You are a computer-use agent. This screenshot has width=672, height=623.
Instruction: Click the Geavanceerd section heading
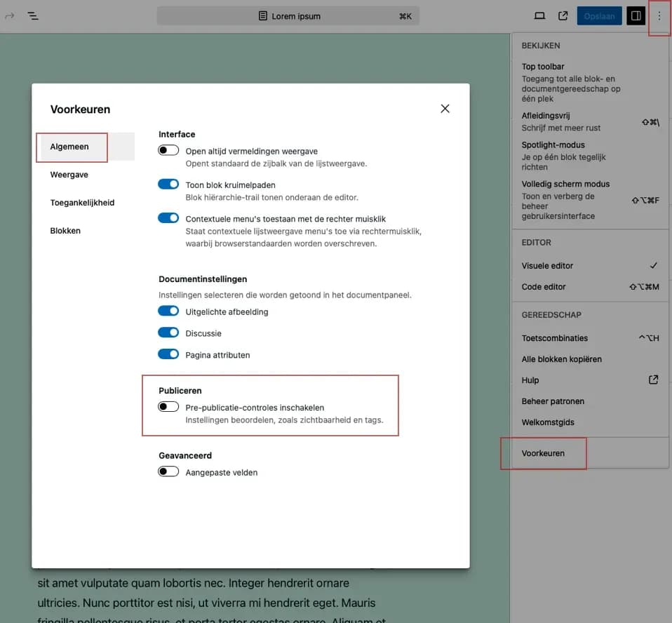point(185,455)
